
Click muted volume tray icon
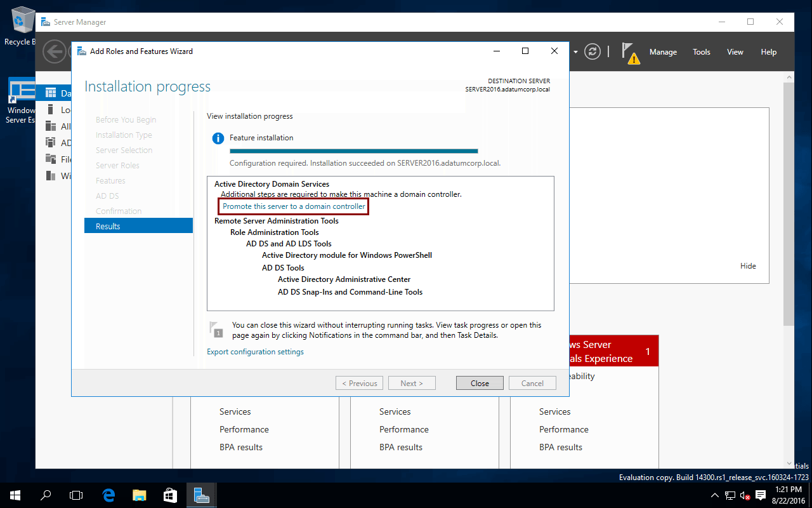tap(745, 495)
